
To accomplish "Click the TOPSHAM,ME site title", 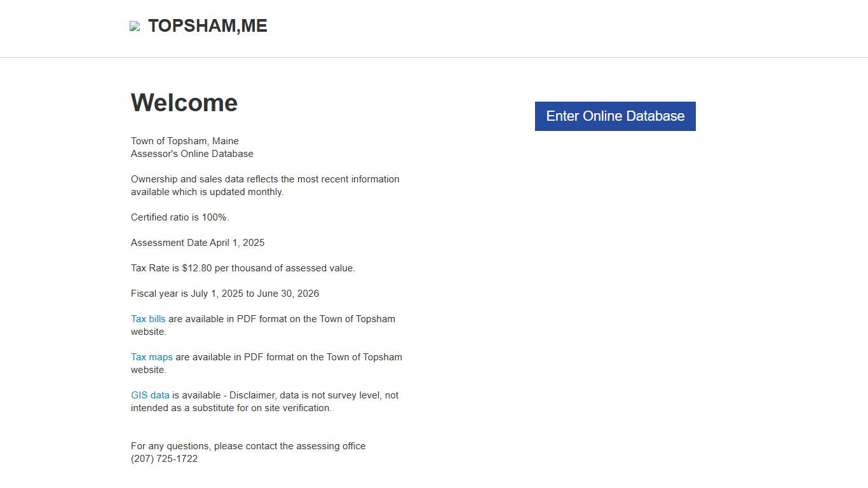I will click(x=207, y=26).
